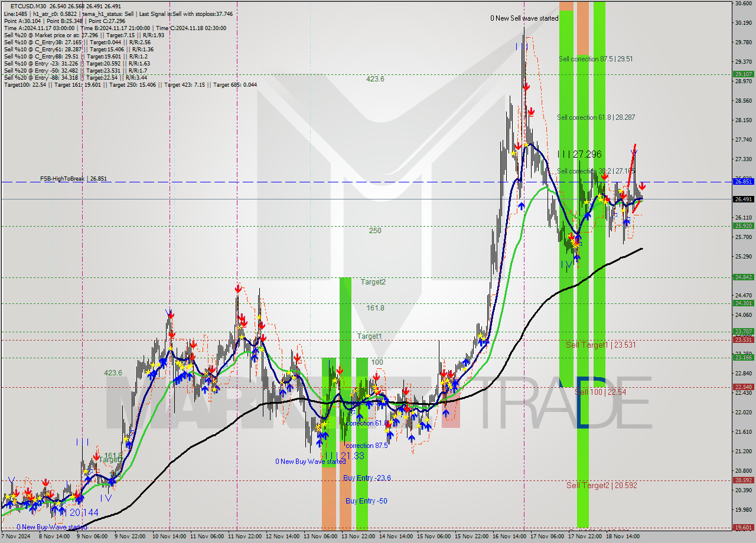Image resolution: width=756 pixels, height=543 pixels.
Task: Click the '10 Nov 14:00' time label
Action: click(x=170, y=537)
